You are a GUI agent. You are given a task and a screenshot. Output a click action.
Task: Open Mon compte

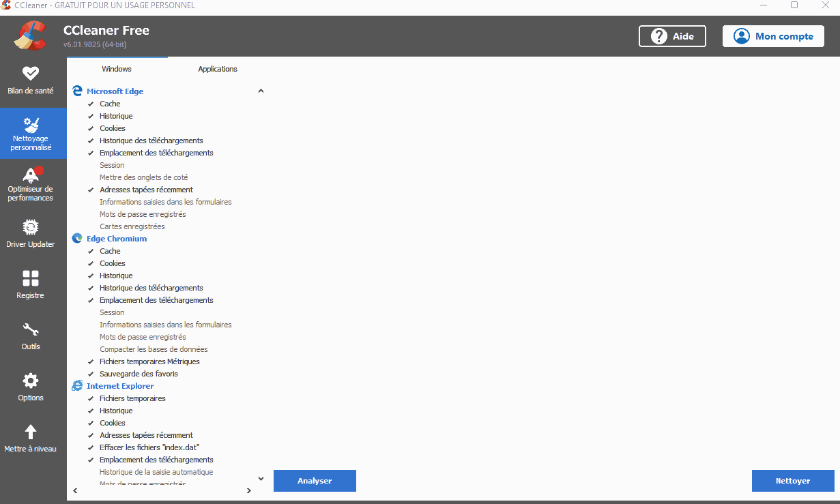773,36
